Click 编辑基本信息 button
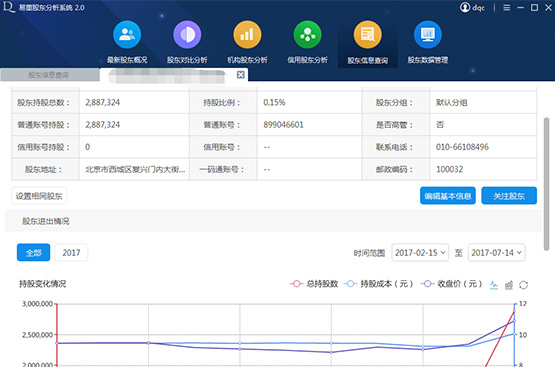The image size is (555, 367). click(448, 196)
